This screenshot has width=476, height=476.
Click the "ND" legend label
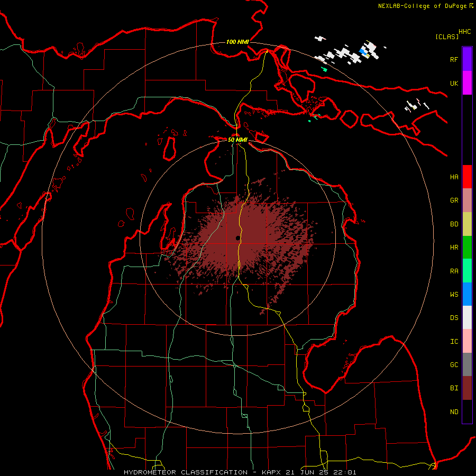tap(454, 412)
